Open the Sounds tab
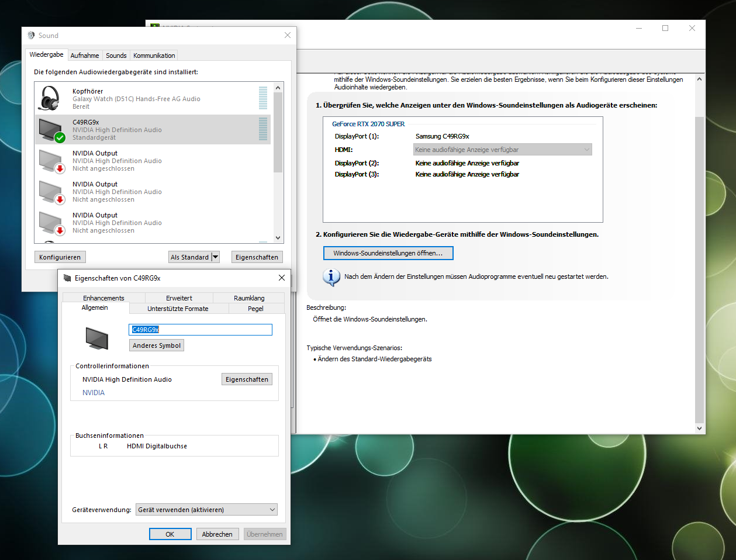 click(116, 56)
